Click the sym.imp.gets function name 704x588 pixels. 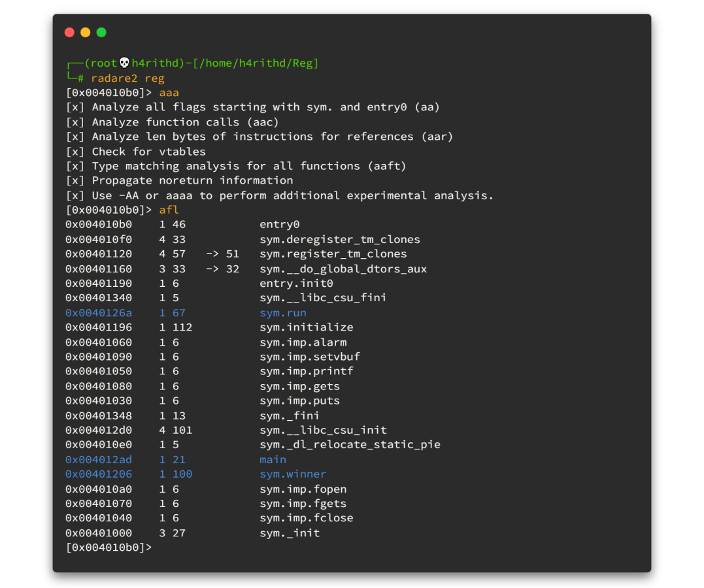click(x=299, y=386)
